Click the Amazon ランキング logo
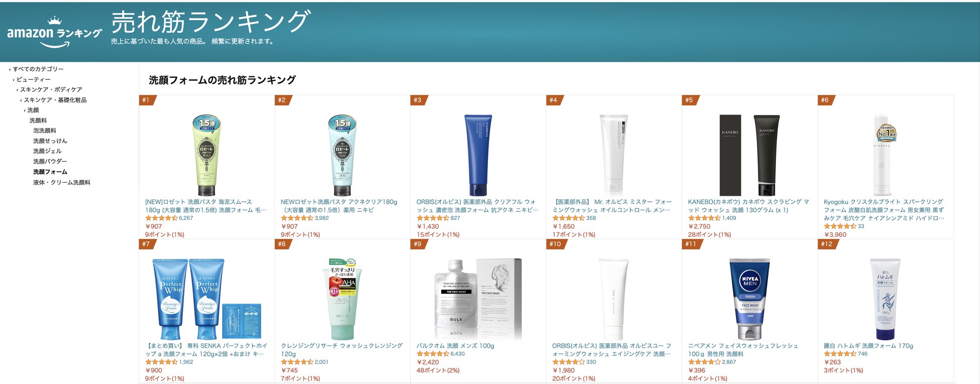The image size is (980, 384). coord(54,33)
